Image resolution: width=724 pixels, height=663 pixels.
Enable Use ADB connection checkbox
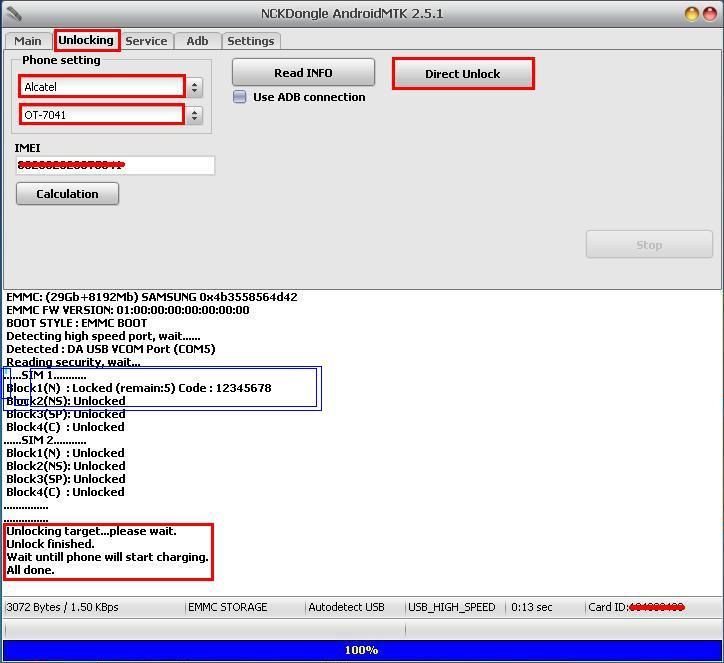click(x=240, y=97)
